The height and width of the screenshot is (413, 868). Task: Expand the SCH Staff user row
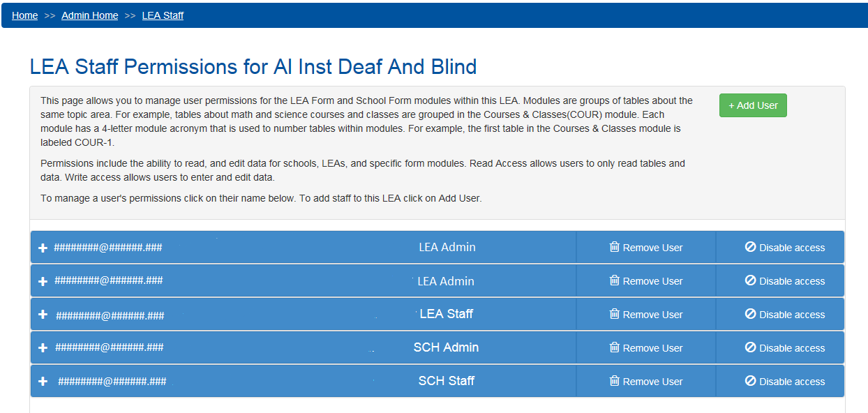tap(43, 382)
